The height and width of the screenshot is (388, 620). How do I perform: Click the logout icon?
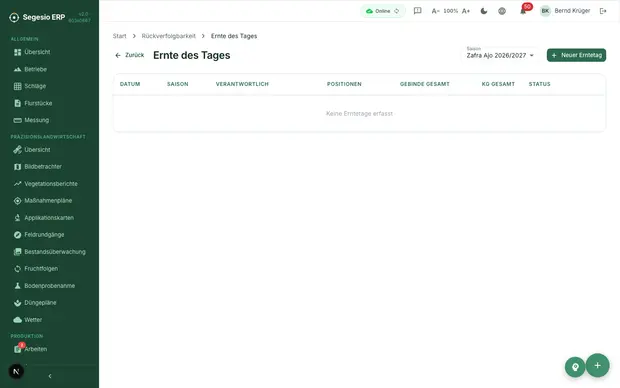603,11
